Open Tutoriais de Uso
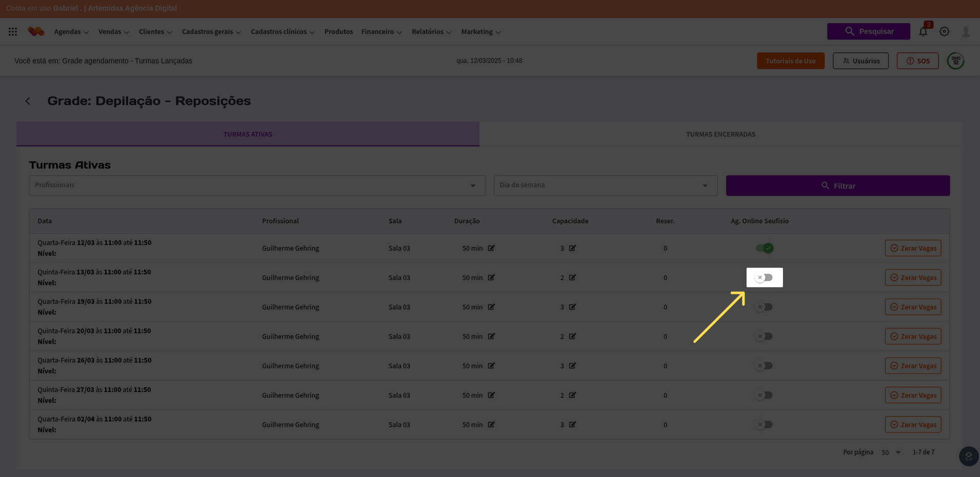Screen dimensions: 980x477 791,61
